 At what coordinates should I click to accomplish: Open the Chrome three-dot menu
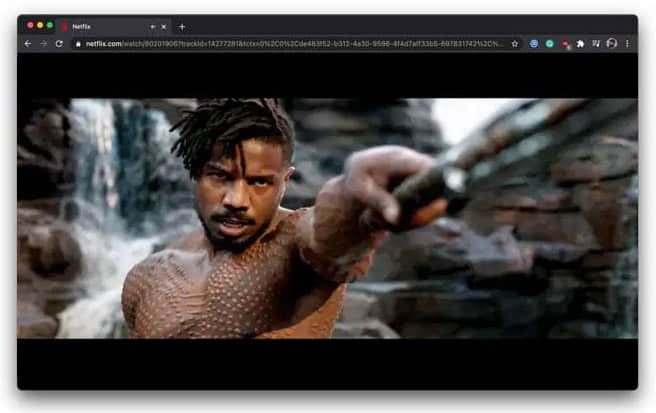627,44
